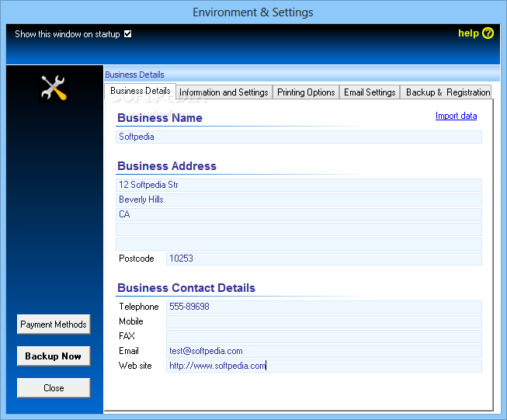Click the FAX label
The image size is (507, 420).
[x=127, y=336]
